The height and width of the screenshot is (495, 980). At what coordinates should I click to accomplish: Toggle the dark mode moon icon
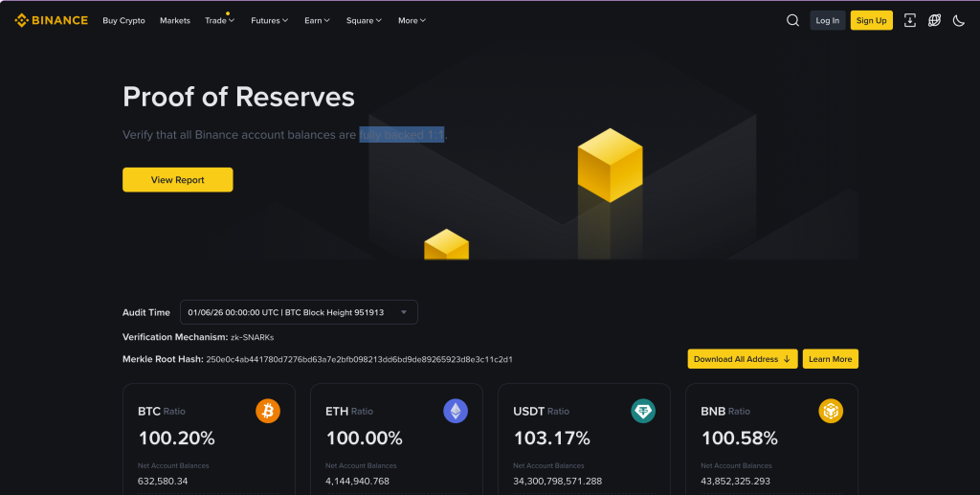(959, 21)
